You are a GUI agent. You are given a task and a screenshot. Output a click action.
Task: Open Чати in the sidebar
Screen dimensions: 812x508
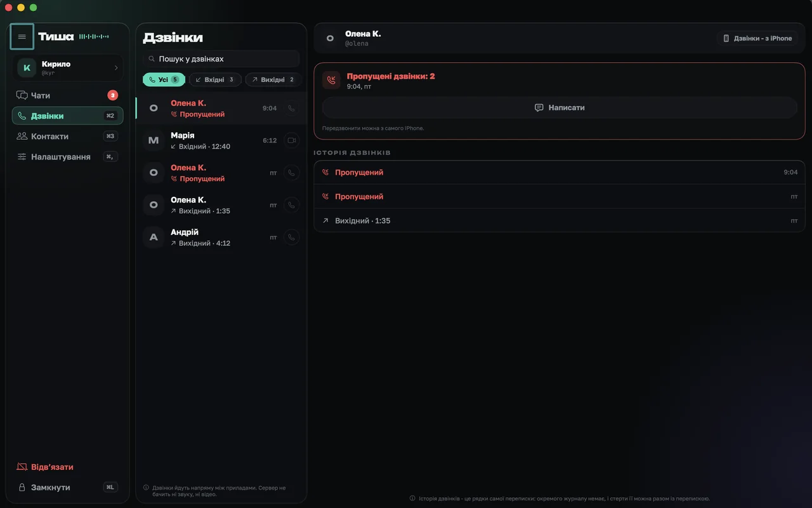67,95
